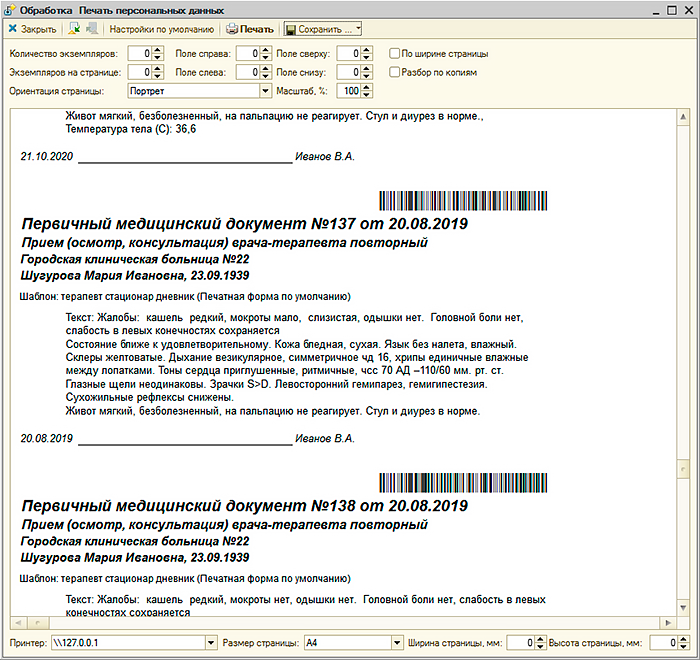Click the Поле сверху value field
Viewport: 700px width, 660px height.
tap(347, 53)
